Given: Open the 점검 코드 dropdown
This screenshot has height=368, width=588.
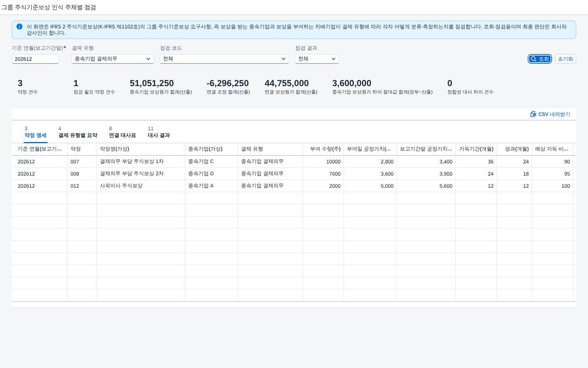Looking at the screenshot, I should [224, 59].
